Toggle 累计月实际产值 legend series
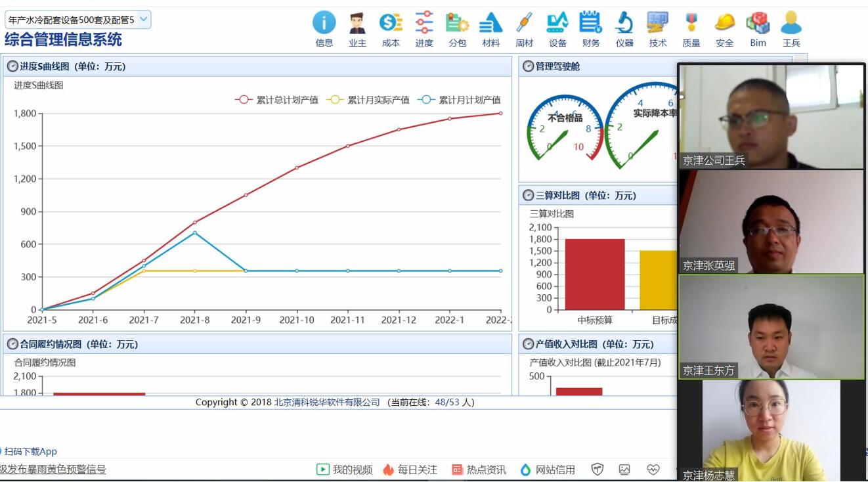Image resolution: width=868 pixels, height=482 pixels. 368,100
